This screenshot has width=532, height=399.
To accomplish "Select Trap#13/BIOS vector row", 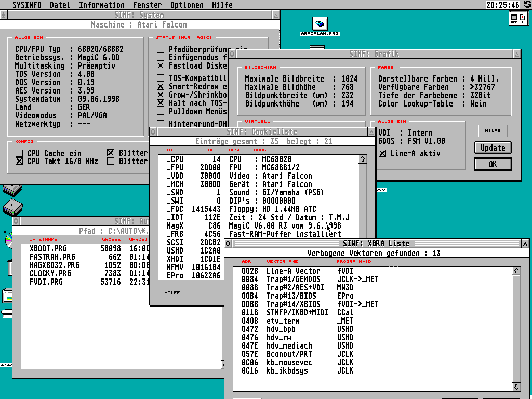I will click(372, 296).
